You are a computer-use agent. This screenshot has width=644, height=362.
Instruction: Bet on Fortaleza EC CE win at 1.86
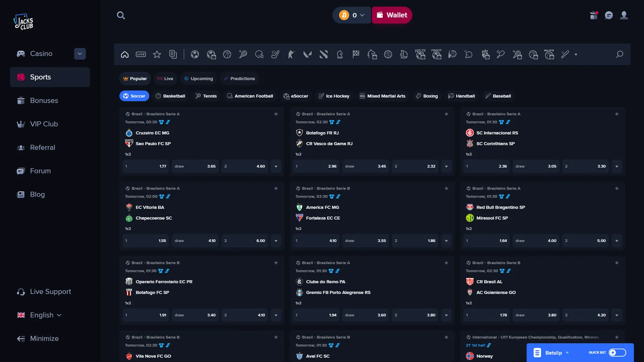pos(415,241)
